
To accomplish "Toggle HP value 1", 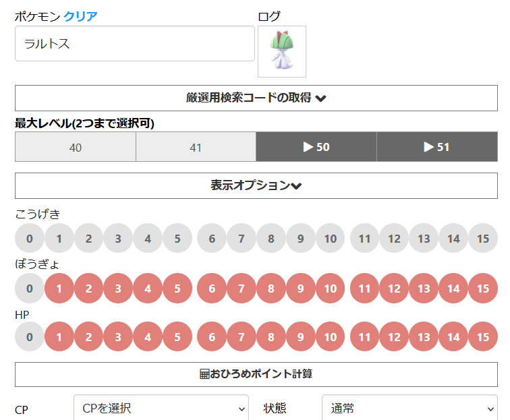I will 59,336.
